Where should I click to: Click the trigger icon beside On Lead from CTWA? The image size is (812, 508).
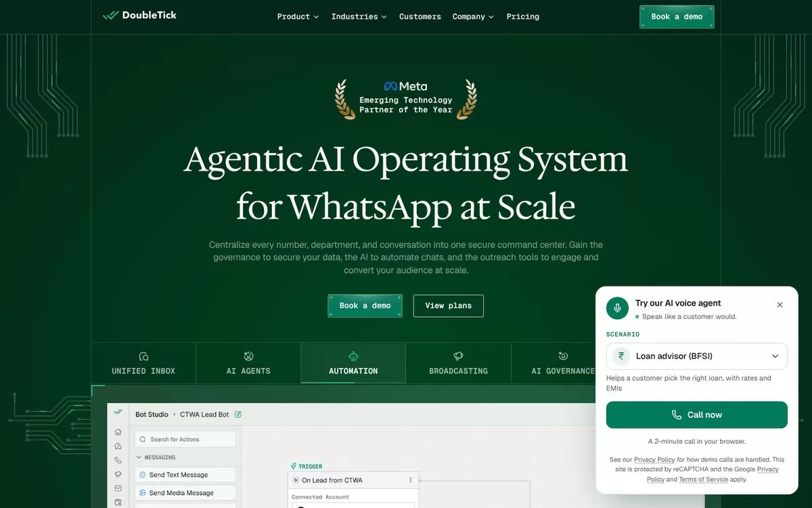(x=296, y=480)
